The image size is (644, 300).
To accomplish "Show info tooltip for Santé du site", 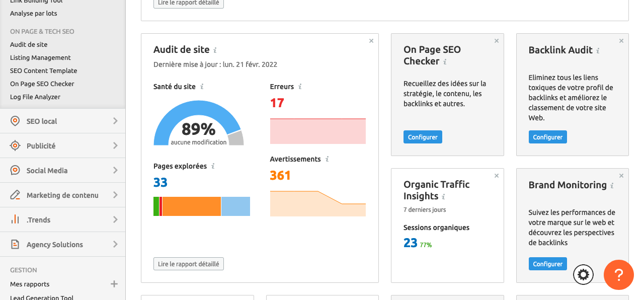I will click(202, 86).
